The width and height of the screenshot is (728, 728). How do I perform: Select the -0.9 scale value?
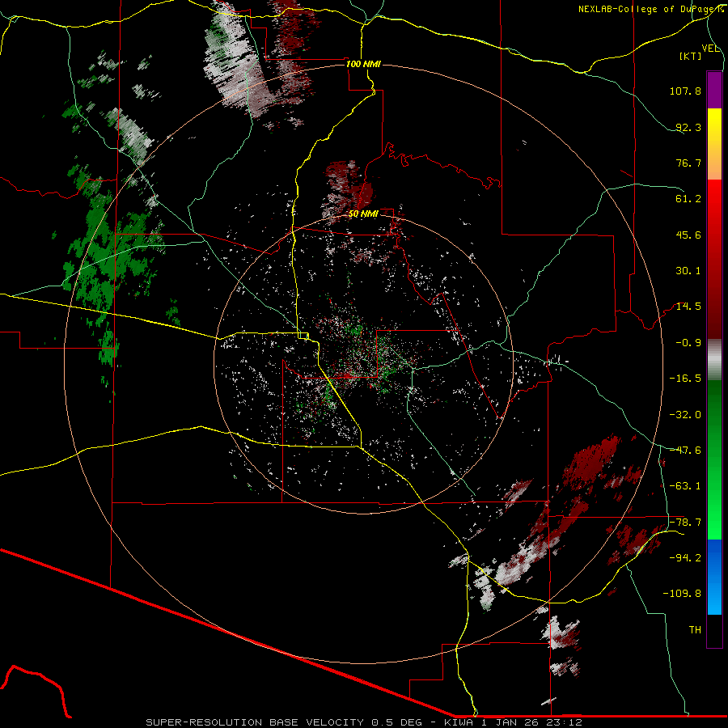pos(688,343)
